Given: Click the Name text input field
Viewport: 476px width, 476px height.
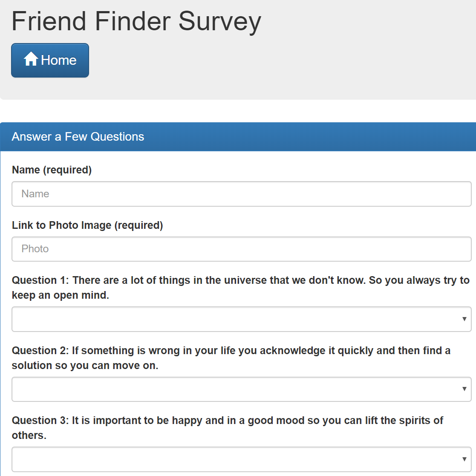Looking at the screenshot, I should pyautogui.click(x=241, y=194).
